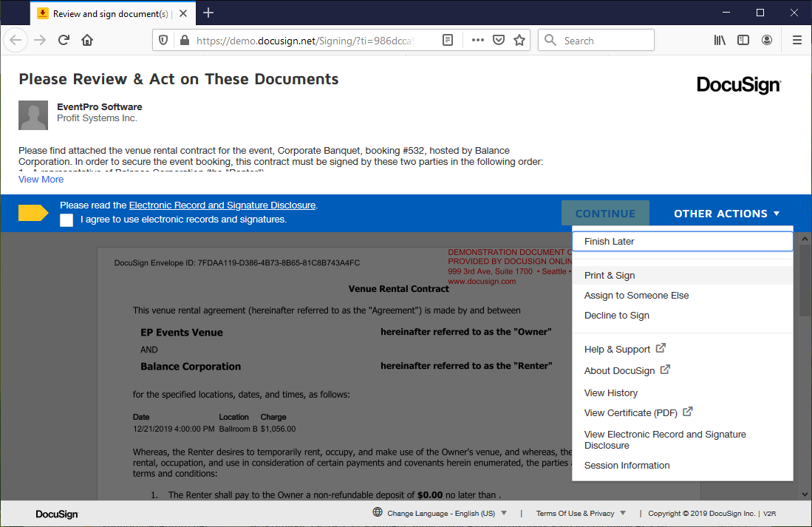The height and width of the screenshot is (527, 812).
Task: Click the Balance Corporation renter name
Action: (x=191, y=367)
